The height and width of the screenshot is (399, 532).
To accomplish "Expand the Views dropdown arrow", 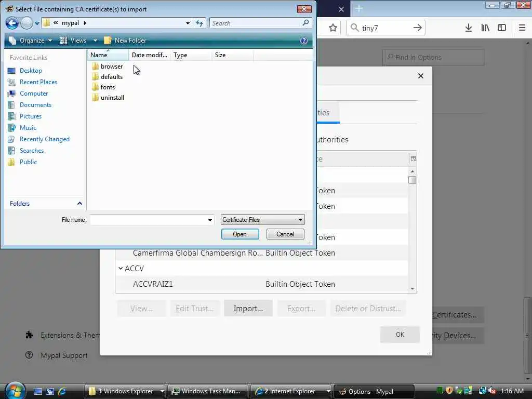I will pyautogui.click(x=96, y=41).
